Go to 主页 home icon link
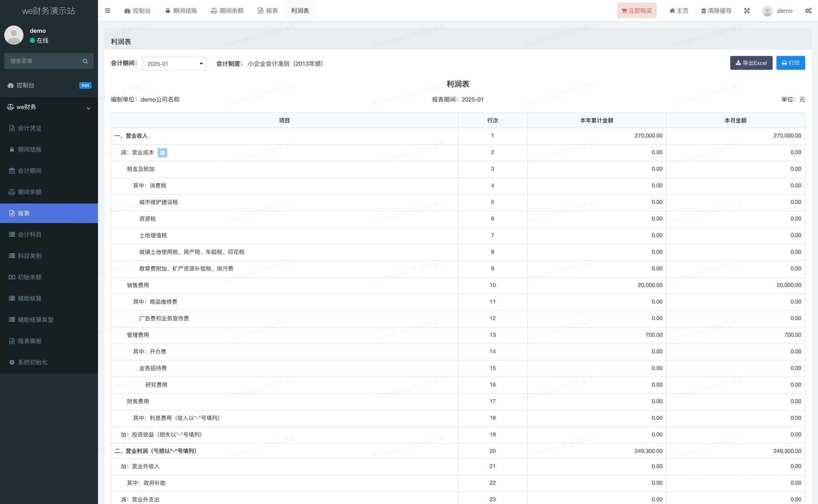Screen dimensions: 818x504 tap(679, 11)
